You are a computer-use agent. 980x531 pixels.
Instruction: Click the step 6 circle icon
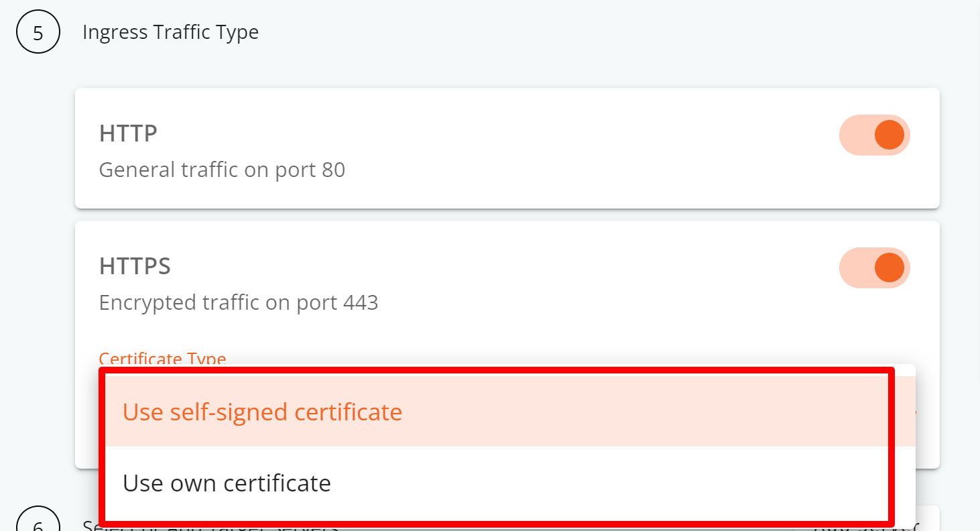coord(38,519)
